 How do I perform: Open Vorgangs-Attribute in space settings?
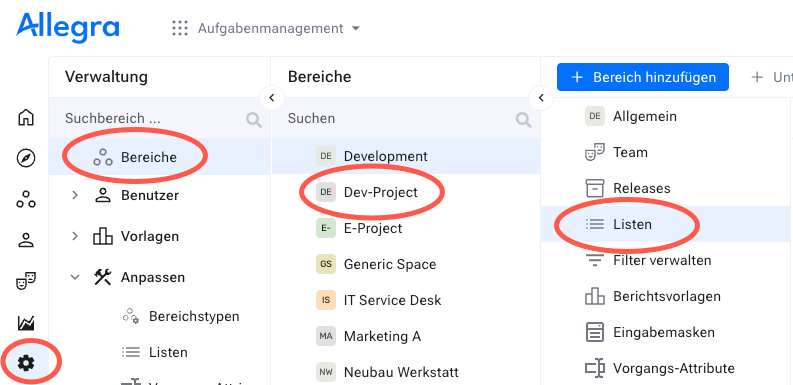coord(674,368)
